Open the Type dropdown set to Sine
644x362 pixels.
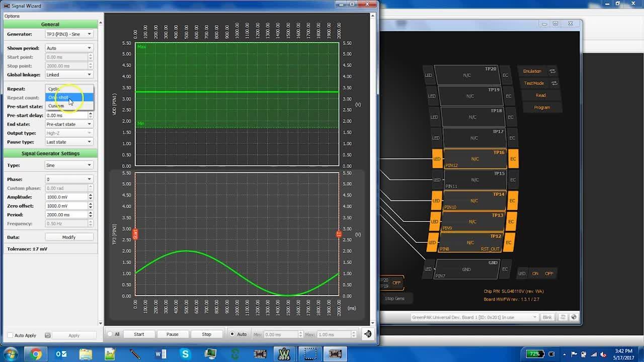coord(69,165)
